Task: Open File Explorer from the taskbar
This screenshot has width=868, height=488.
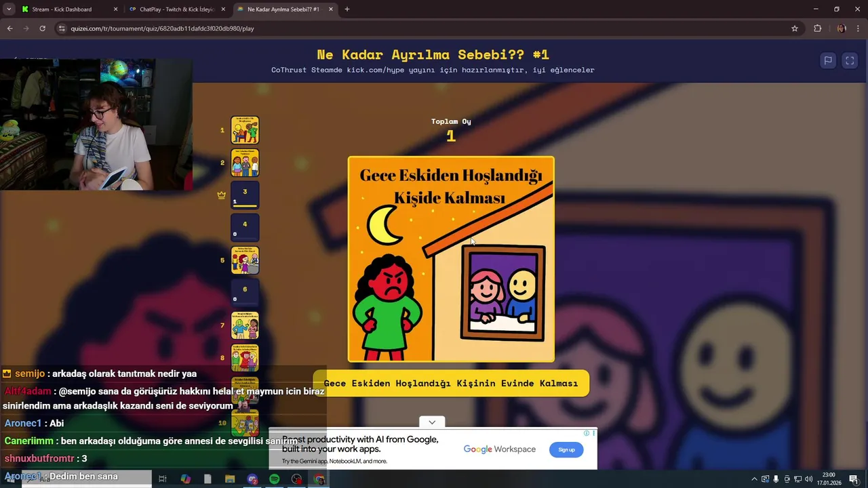Action: click(230, 479)
